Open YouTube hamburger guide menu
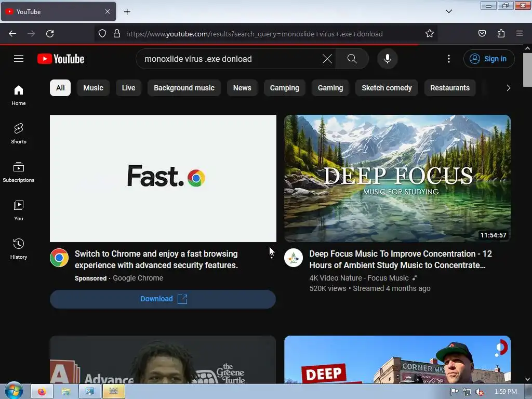532x399 pixels. 19,59
